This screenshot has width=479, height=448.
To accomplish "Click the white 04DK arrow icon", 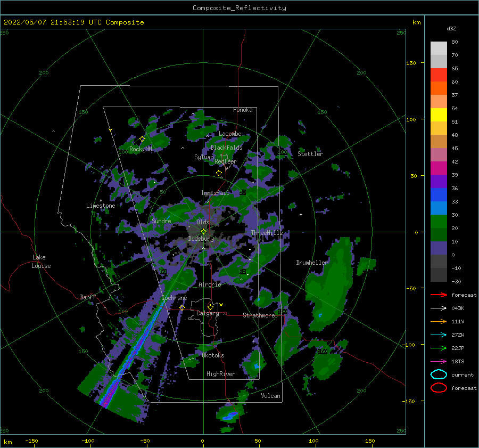I will [439, 308].
